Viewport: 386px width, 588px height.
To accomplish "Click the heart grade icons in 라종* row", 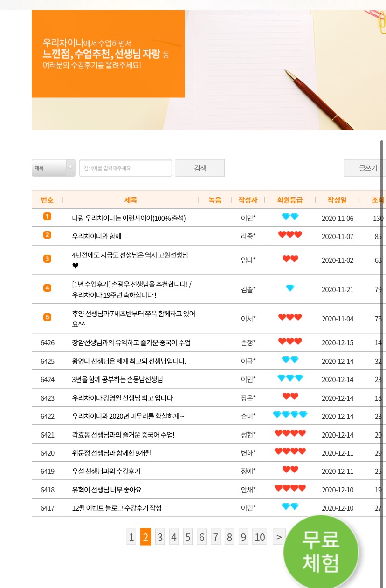I will 290,234.
